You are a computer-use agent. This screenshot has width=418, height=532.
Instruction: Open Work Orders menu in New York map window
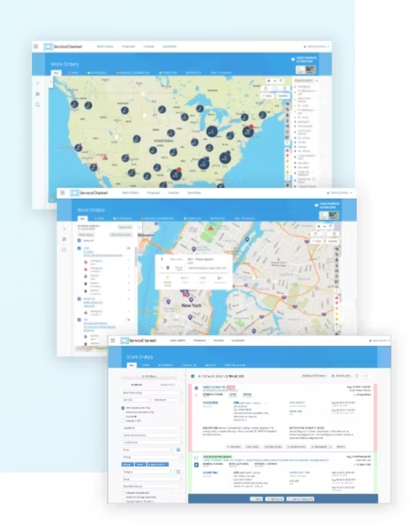pos(130,193)
